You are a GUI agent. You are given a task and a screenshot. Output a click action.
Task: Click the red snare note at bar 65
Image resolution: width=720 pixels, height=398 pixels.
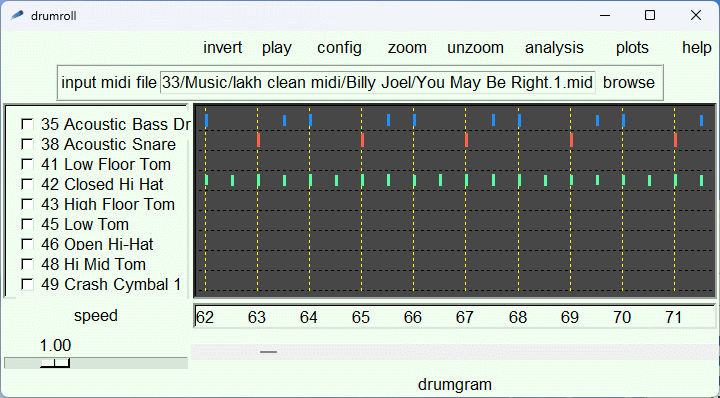click(x=363, y=140)
